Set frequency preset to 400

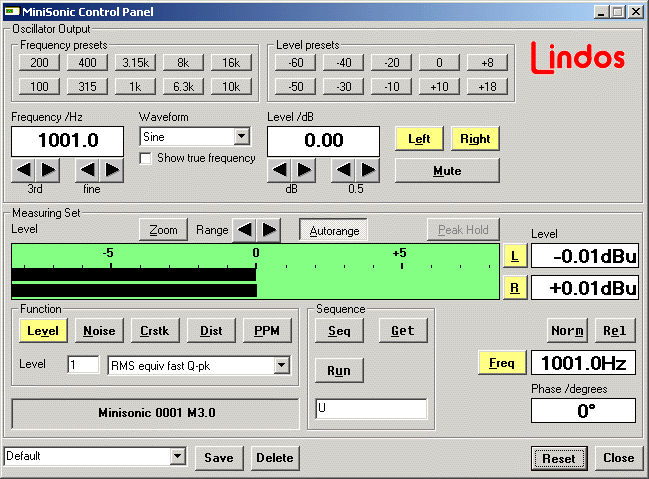click(x=87, y=63)
